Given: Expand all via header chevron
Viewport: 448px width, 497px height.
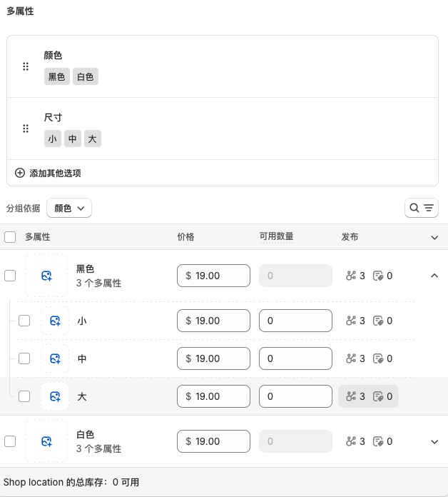Looking at the screenshot, I should click(434, 237).
